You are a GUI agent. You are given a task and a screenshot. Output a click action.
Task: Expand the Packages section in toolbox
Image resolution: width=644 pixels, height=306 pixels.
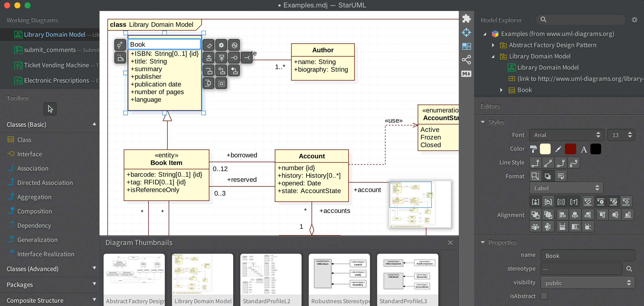click(x=49, y=285)
